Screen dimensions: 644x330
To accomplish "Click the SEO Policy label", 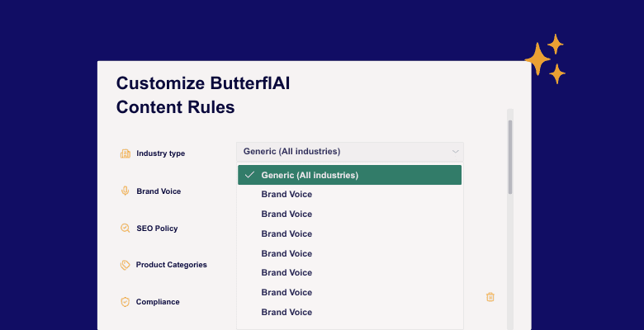I will [x=157, y=229].
